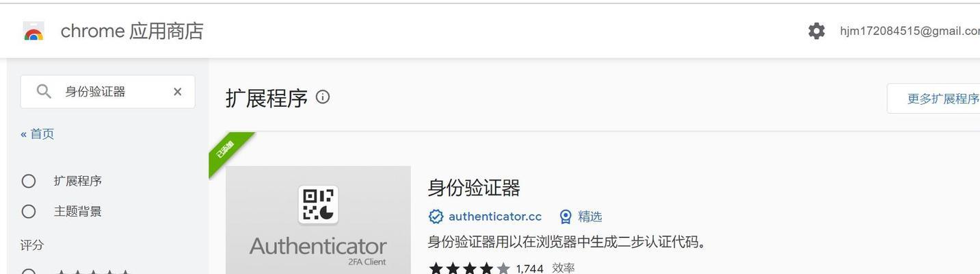Click the magnifier icon in search box
Image resolution: width=980 pixels, height=274 pixels.
(x=44, y=91)
